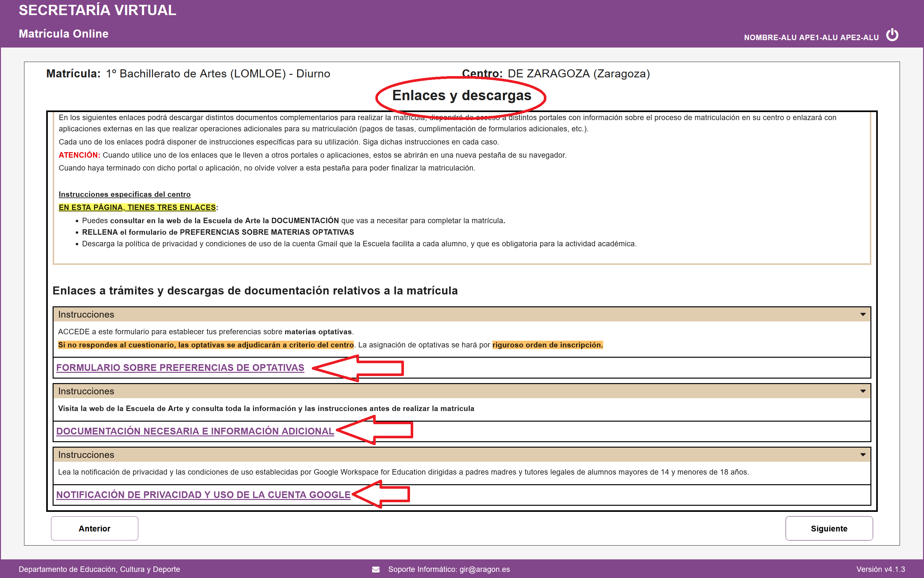Click highlighted 'Si no respondes al cuestionario' sentence
Screen dimensions: 924x578
[206, 345]
